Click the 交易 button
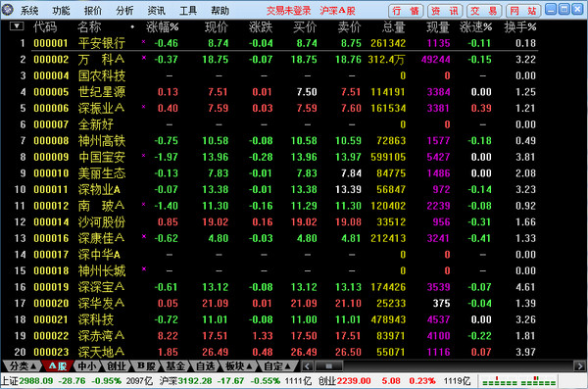 tap(484, 11)
